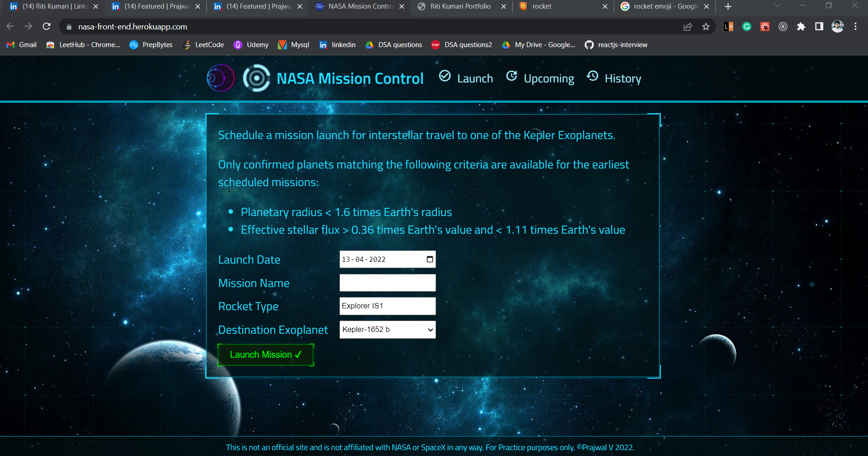Screen dimensions: 868x456
Task: Switch to the rocket tab
Action: point(564,6)
